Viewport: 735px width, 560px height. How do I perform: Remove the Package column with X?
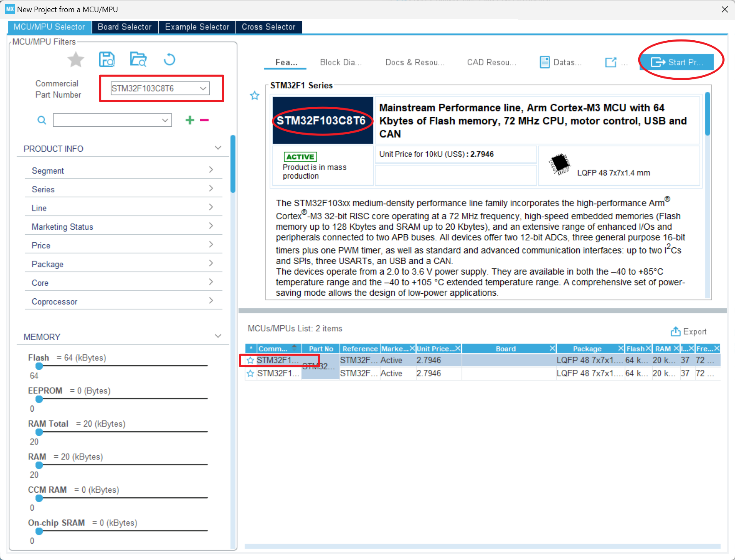click(621, 348)
